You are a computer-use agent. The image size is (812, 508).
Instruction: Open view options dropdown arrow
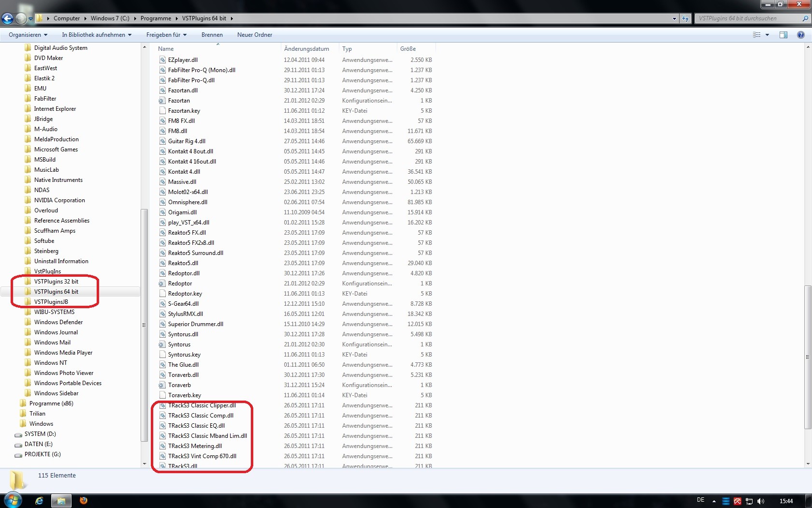(767, 35)
